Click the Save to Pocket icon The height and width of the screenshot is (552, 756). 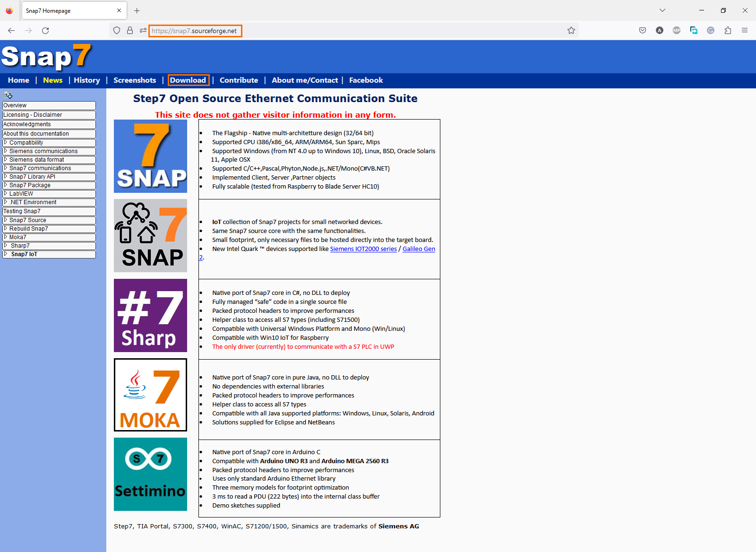coord(643,31)
